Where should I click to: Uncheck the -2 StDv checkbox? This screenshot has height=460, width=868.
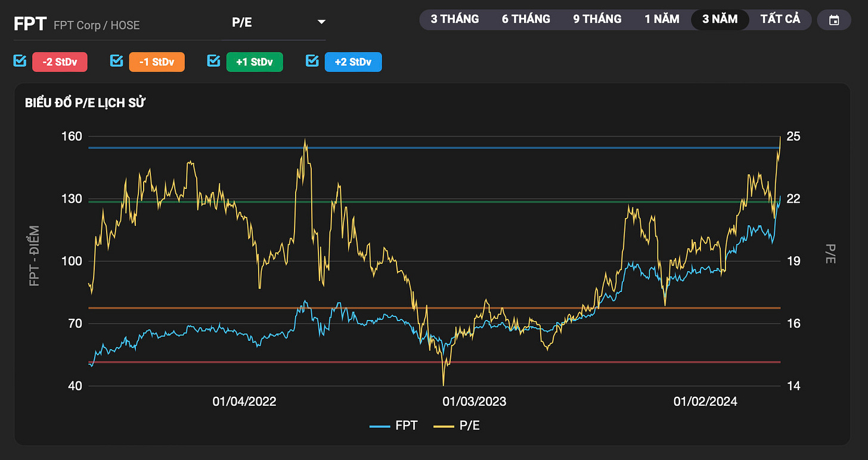pyautogui.click(x=20, y=61)
